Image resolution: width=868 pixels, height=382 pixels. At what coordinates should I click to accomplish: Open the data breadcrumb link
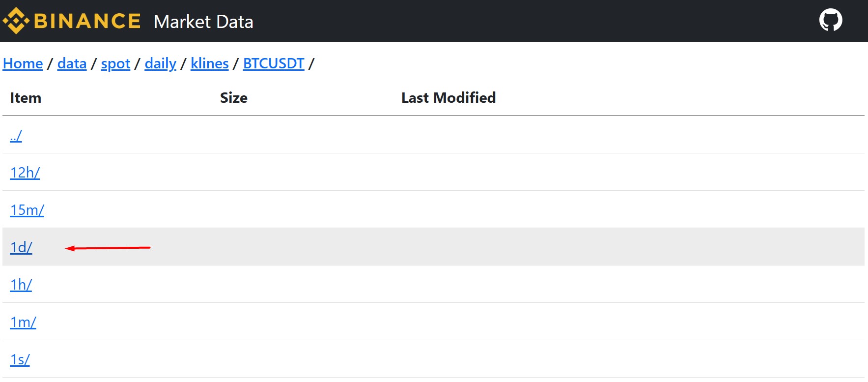click(72, 63)
